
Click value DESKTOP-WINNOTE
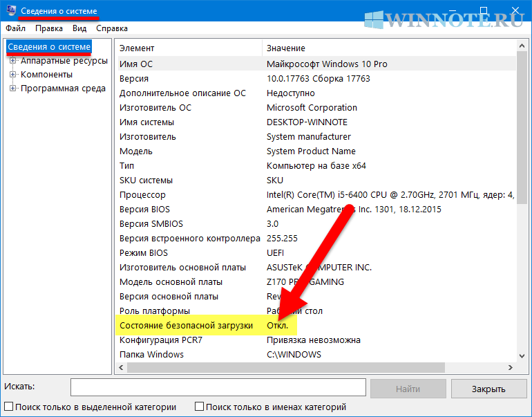[307, 122]
